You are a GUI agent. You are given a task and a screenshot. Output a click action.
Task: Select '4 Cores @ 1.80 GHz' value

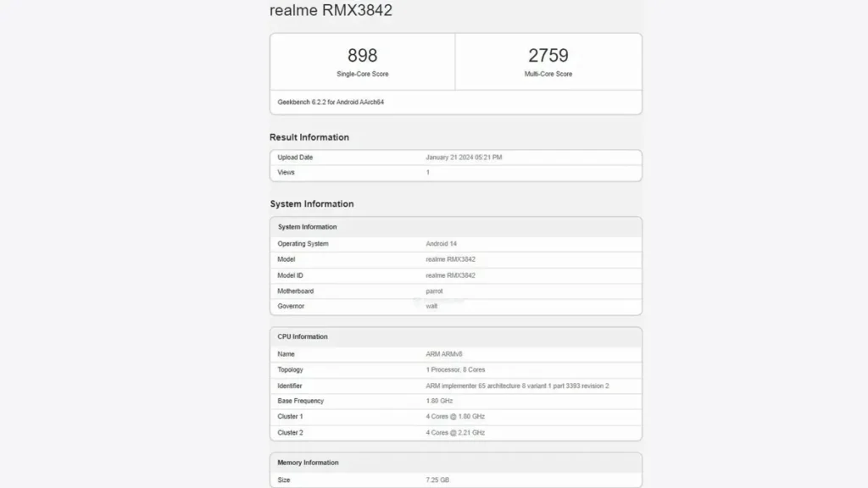pyautogui.click(x=455, y=417)
